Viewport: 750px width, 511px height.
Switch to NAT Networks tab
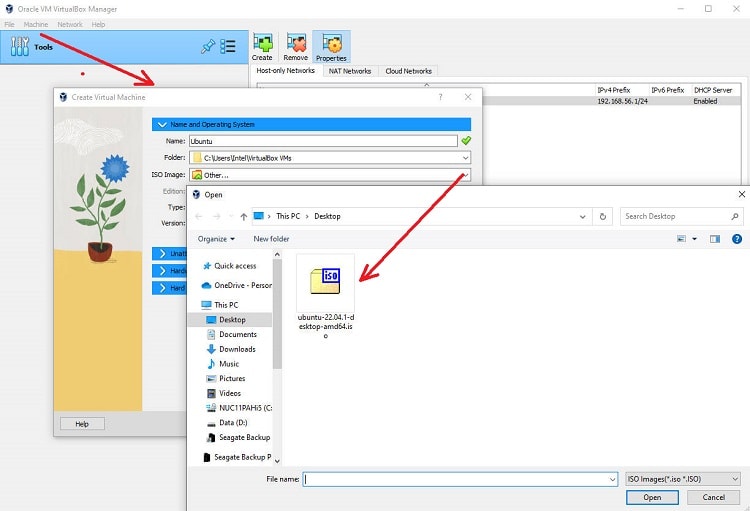pyautogui.click(x=350, y=71)
